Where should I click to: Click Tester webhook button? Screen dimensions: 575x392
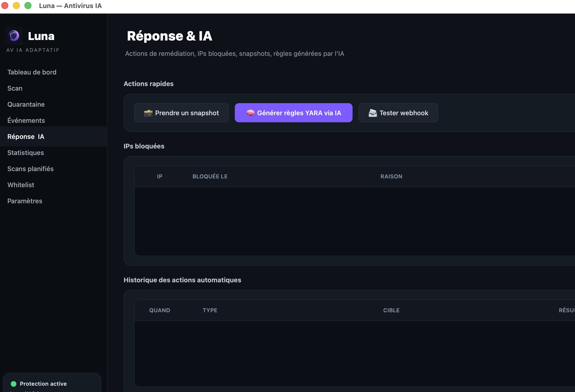[398, 113]
